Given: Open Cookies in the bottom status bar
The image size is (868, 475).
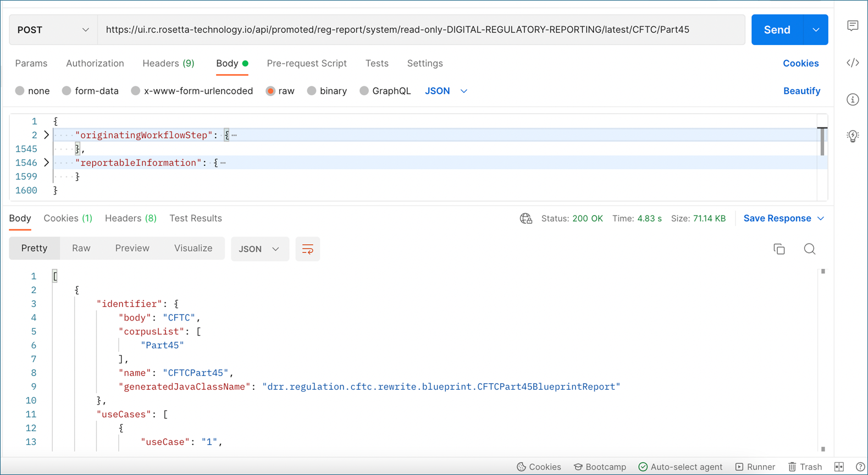Looking at the screenshot, I should (x=539, y=467).
